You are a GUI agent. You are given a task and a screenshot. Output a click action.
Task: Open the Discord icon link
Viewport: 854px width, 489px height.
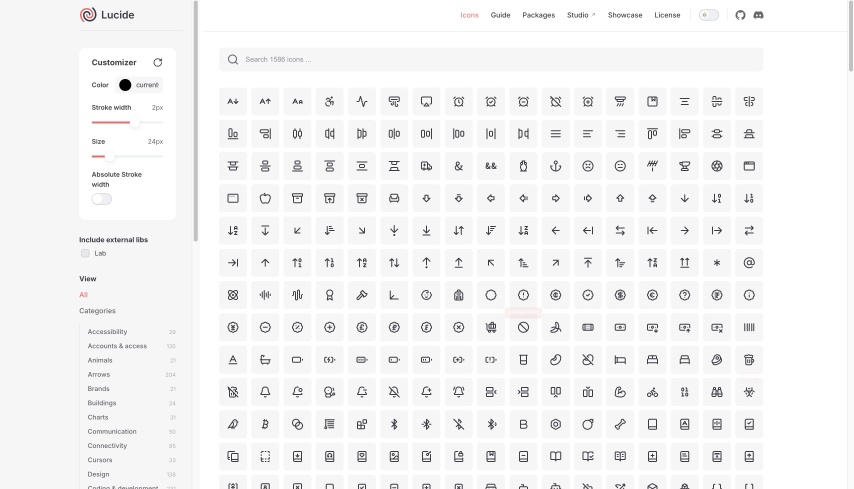(759, 15)
